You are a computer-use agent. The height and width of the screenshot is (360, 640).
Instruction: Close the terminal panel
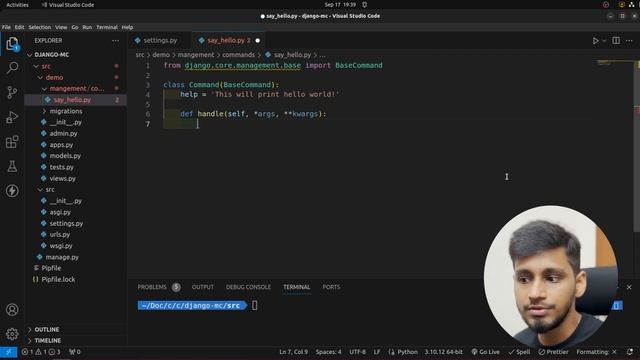tap(629, 287)
